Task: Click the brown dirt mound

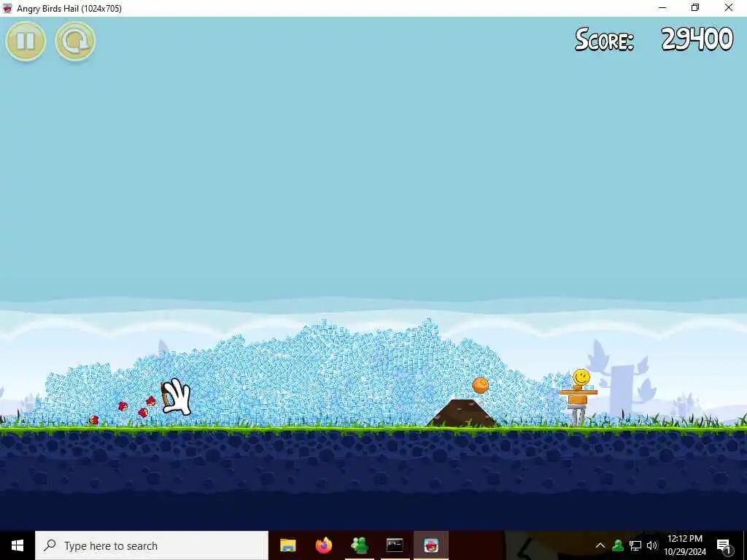Action: point(462,413)
